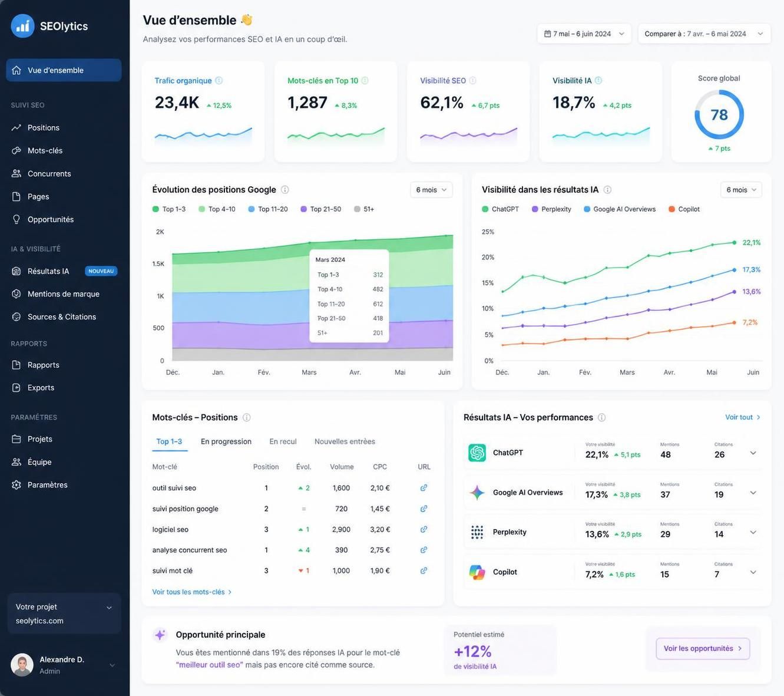Expand the Google AI Overviews row
The image size is (784, 696).
753,493
